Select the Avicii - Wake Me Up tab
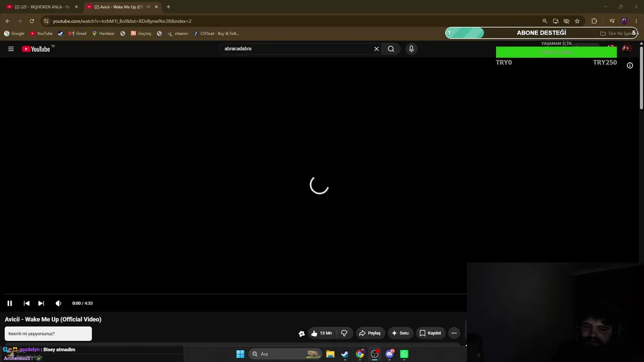The image size is (644, 362). (119, 7)
